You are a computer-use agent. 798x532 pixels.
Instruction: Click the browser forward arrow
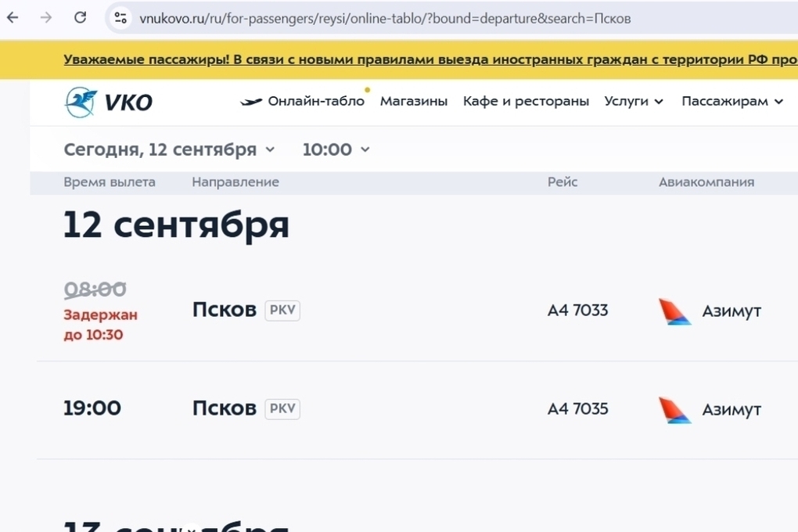coord(46,18)
